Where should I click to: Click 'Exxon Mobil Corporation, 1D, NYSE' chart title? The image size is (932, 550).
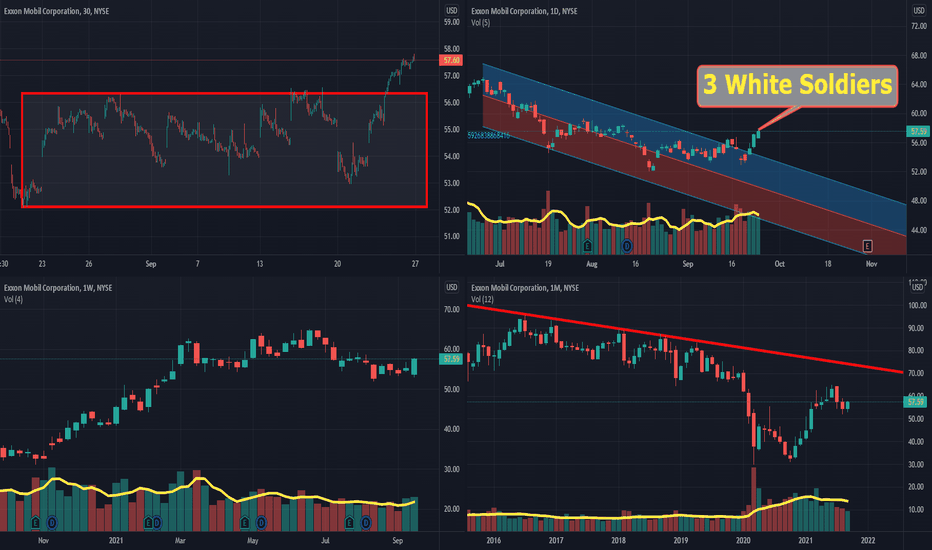click(x=524, y=11)
